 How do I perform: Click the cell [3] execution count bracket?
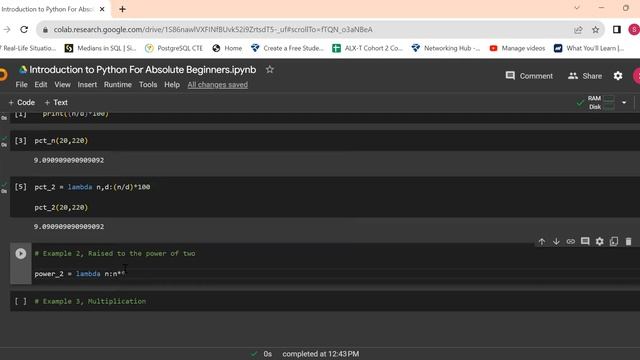coord(20,140)
